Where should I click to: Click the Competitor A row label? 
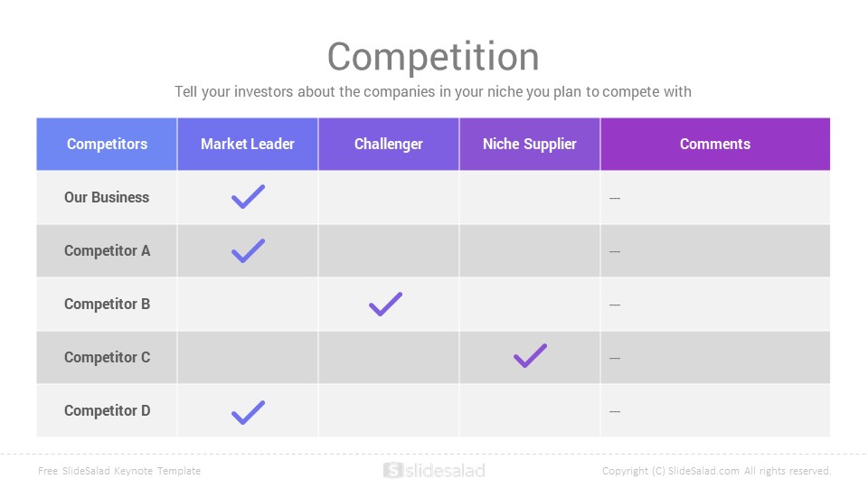tap(107, 250)
